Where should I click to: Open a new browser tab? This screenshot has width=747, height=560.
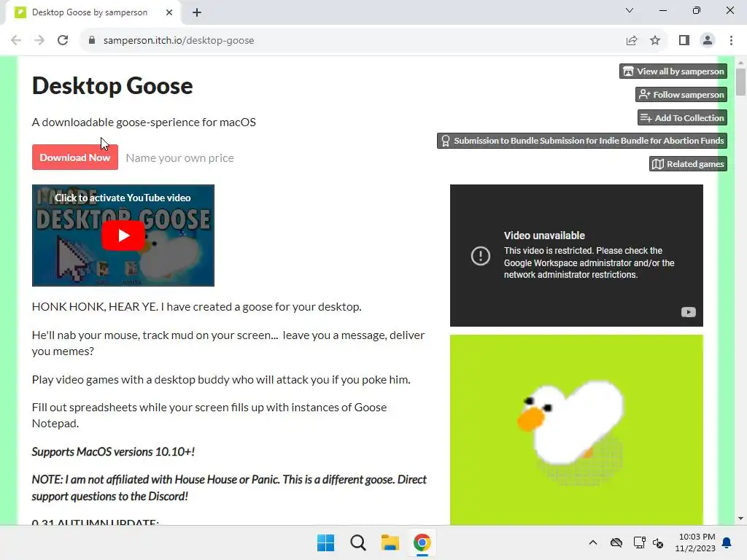197,12
